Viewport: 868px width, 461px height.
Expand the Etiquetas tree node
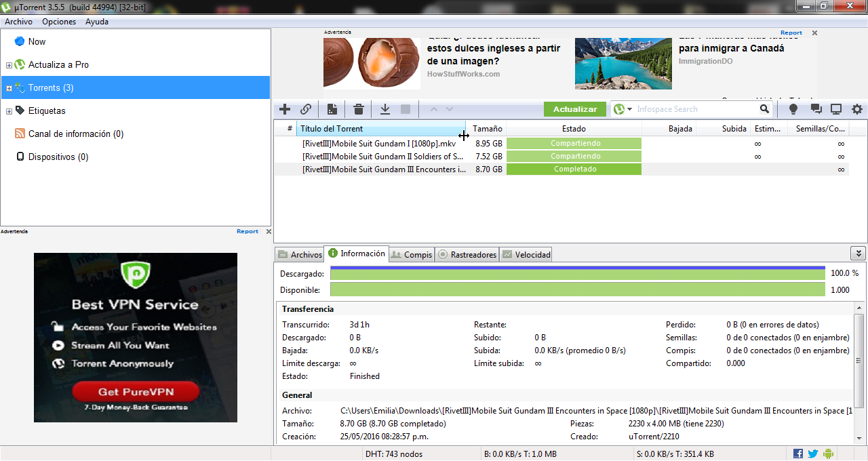click(9, 111)
